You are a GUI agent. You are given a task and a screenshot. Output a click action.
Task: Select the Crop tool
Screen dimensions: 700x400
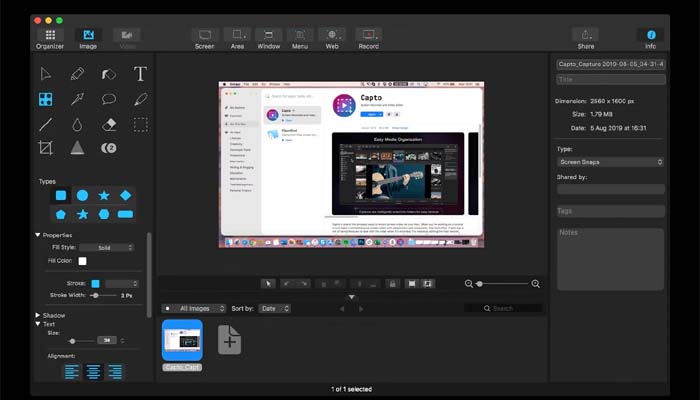pyautogui.click(x=46, y=148)
